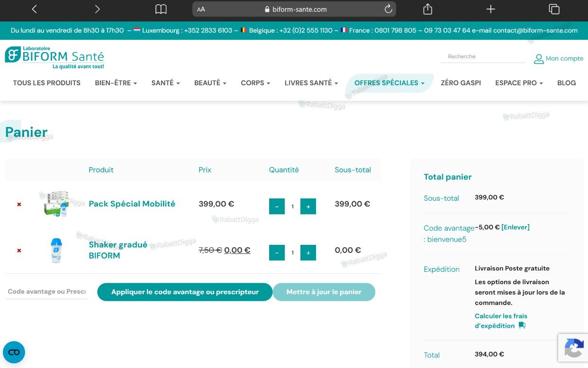This screenshot has width=588, height=368.
Task: Click the contact@biform-sante.com email text
Action: pos(535,30)
